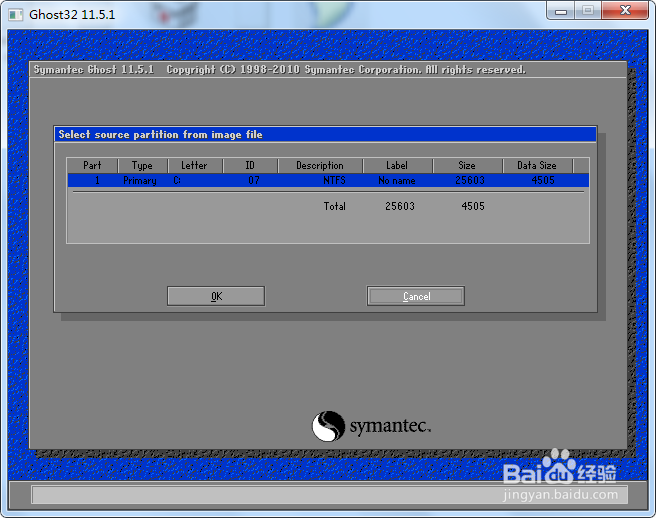
Task: Click the OK button
Action: click(216, 296)
